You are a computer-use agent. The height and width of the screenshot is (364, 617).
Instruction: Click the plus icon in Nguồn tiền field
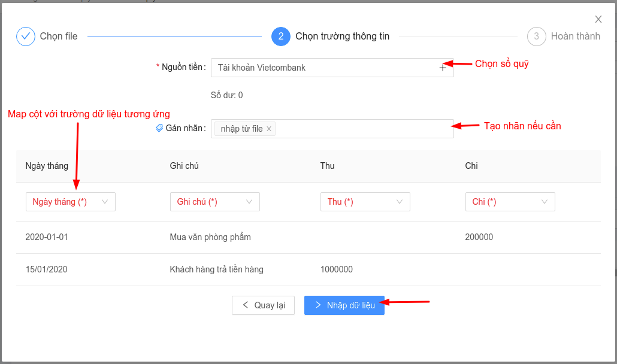(x=443, y=68)
